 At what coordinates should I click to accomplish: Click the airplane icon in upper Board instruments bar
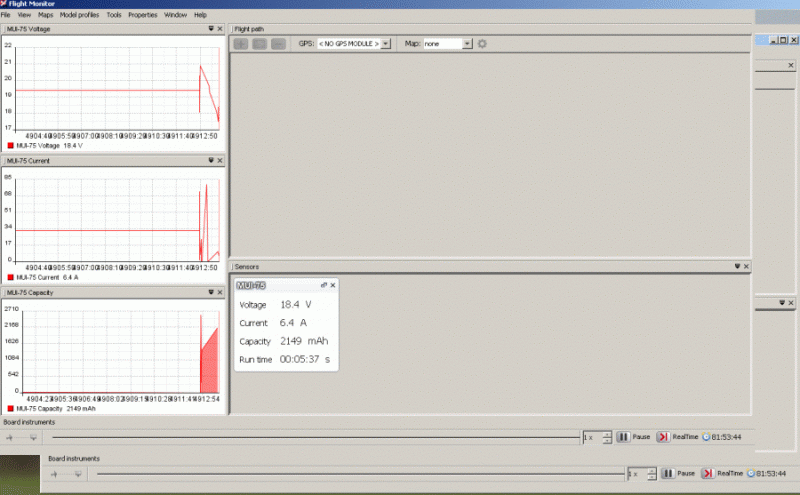tap(10, 437)
